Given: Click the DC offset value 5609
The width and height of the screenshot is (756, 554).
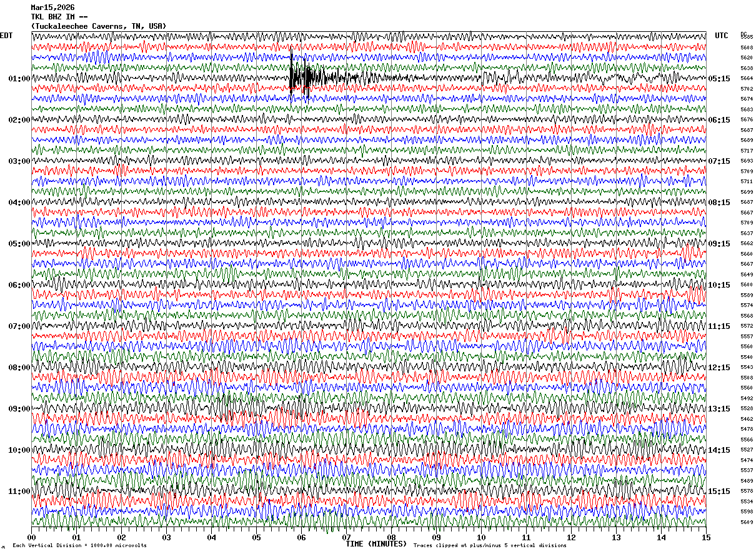Looking at the screenshot, I should 747,522.
